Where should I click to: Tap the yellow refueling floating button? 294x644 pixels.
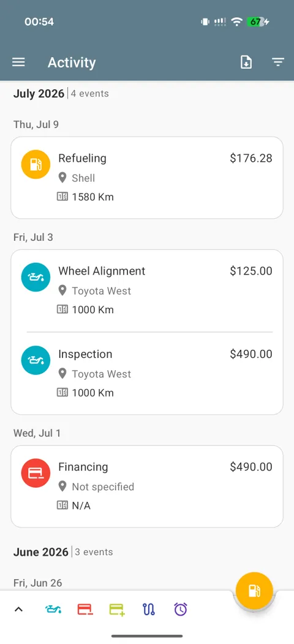(x=254, y=590)
